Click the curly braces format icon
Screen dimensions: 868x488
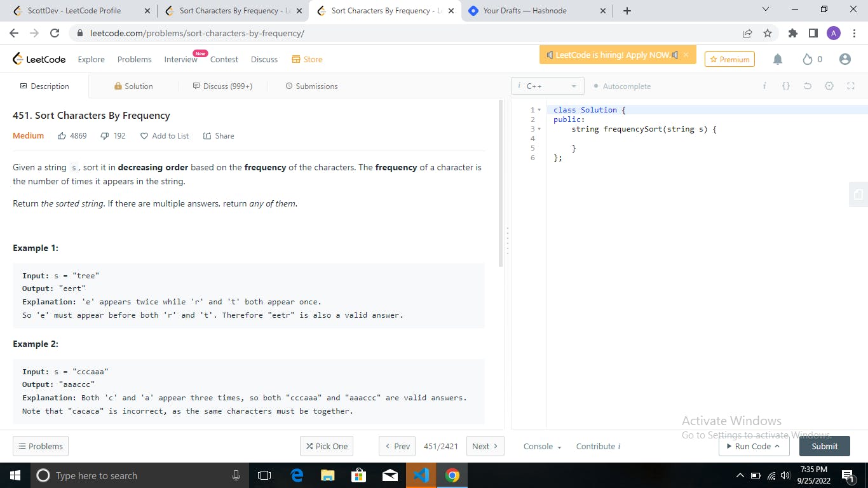click(x=786, y=86)
